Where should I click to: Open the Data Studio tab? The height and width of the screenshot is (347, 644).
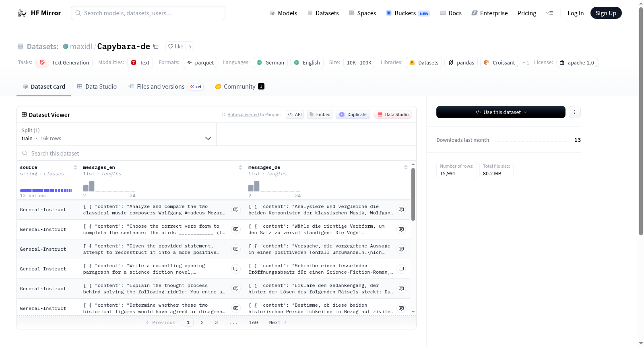tap(97, 86)
